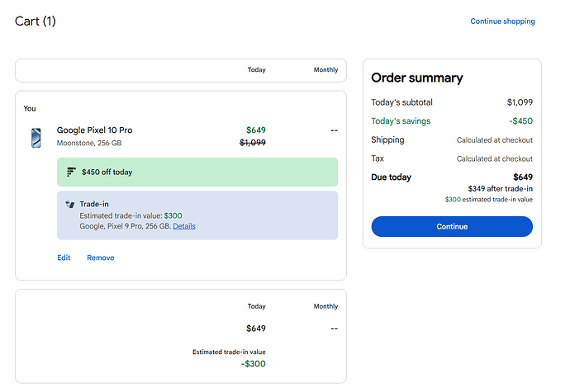The width and height of the screenshot is (570, 392).
Task: Click the Estimated trade-in value label in totals
Action: click(x=229, y=352)
